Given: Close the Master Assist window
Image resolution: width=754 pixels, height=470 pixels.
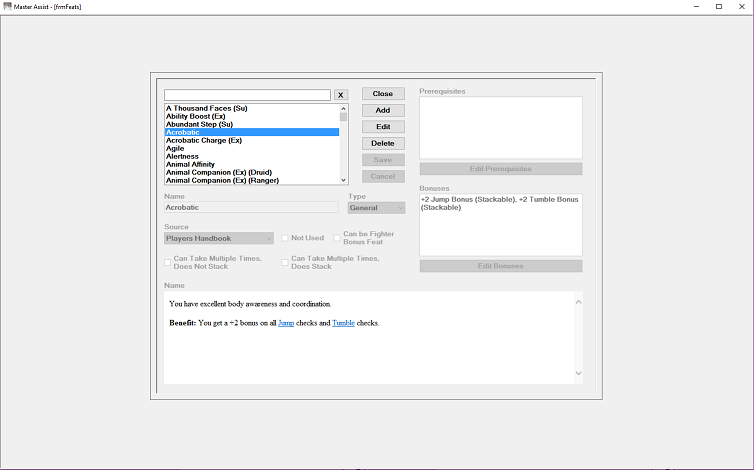Looking at the screenshot, I should click(741, 7).
